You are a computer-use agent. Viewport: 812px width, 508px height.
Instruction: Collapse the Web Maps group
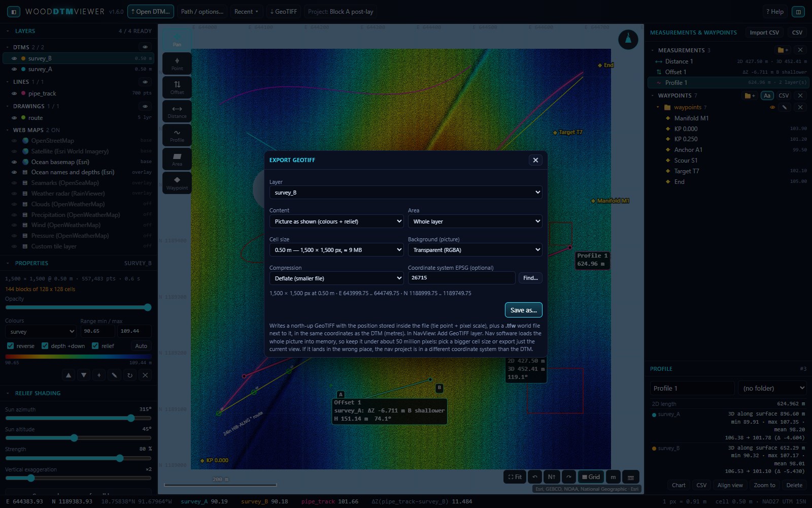[8, 130]
